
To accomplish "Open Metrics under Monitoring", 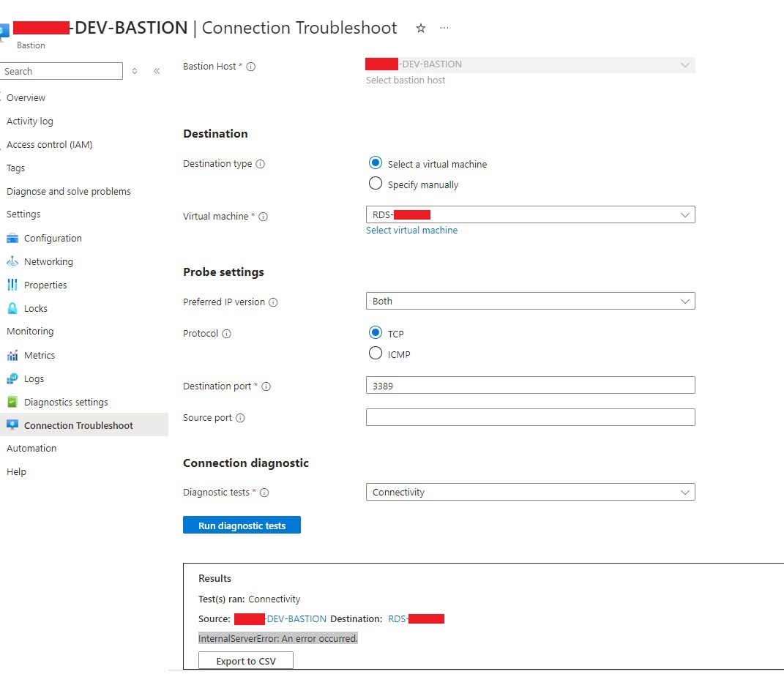I will [13, 355].
